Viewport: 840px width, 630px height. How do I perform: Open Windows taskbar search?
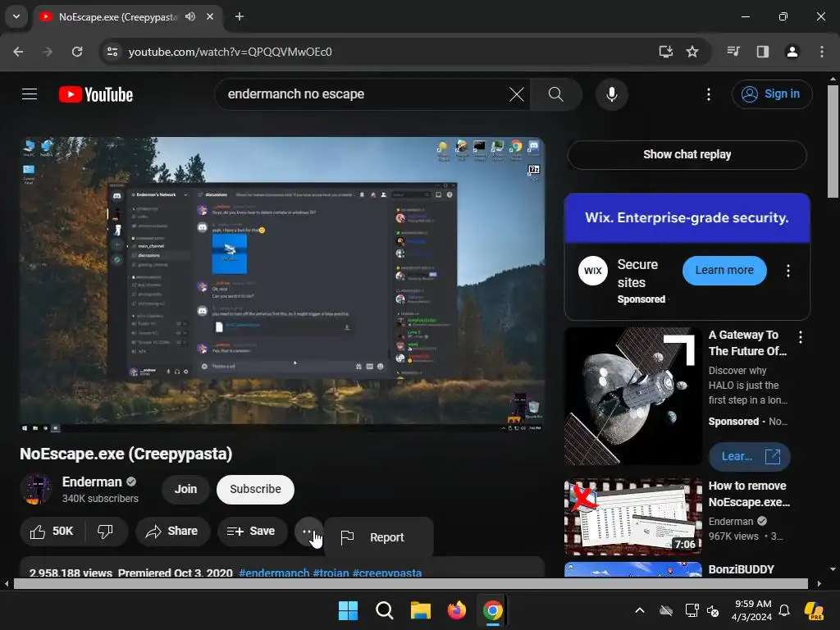pyautogui.click(x=385, y=610)
